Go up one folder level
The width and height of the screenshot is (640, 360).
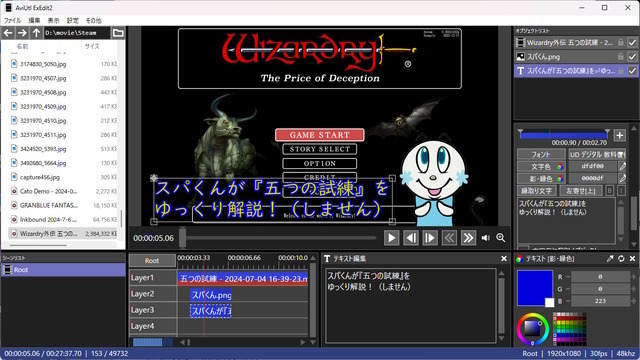point(36,33)
